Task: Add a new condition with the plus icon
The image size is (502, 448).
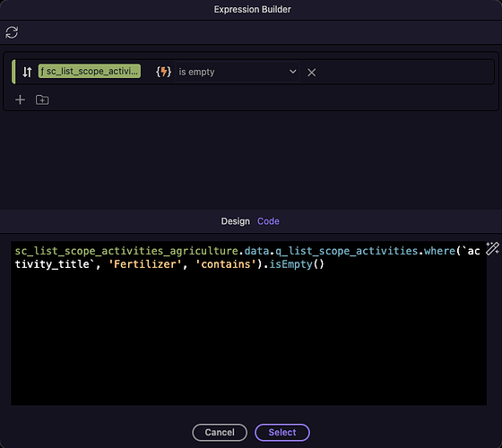Action: click(x=20, y=99)
